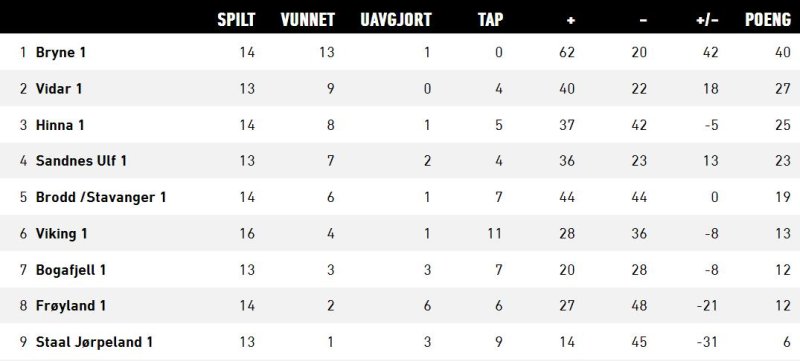Click the +/- goal difference header
Viewport: 800px width, 361px height.
point(707,20)
